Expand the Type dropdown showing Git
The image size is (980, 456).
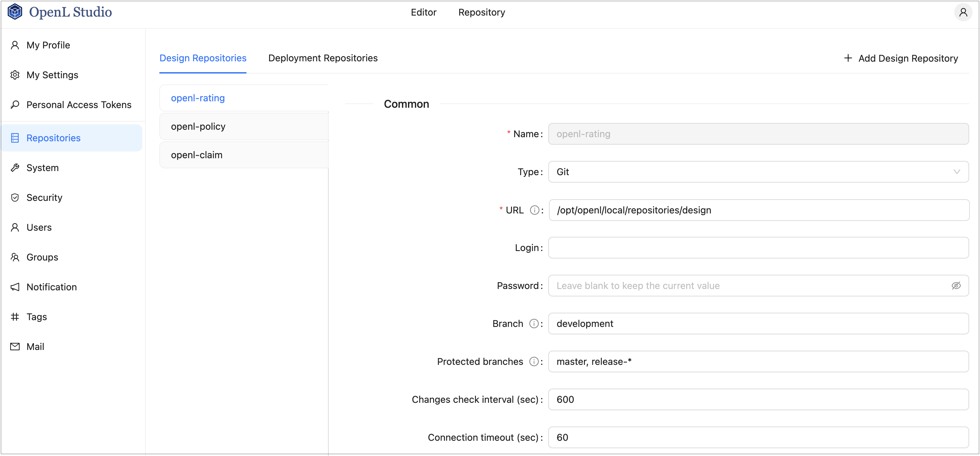(753, 172)
